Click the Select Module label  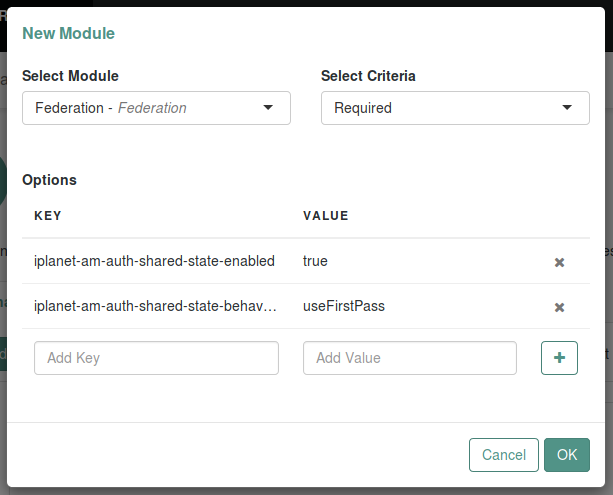click(x=70, y=75)
